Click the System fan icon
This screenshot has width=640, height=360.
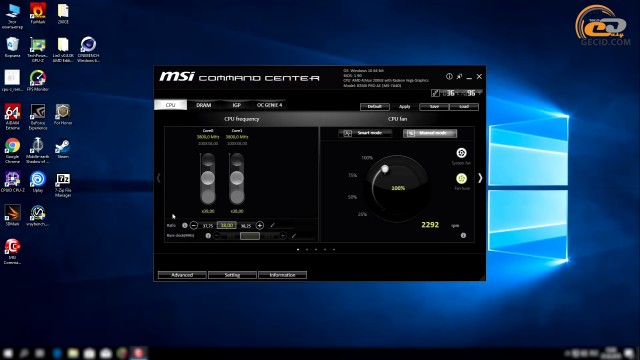[461, 153]
